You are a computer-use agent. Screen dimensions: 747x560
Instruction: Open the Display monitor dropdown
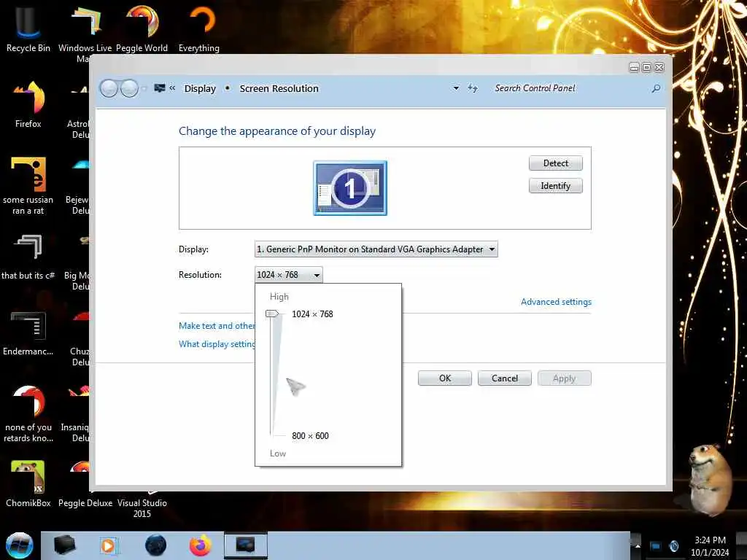(x=376, y=249)
